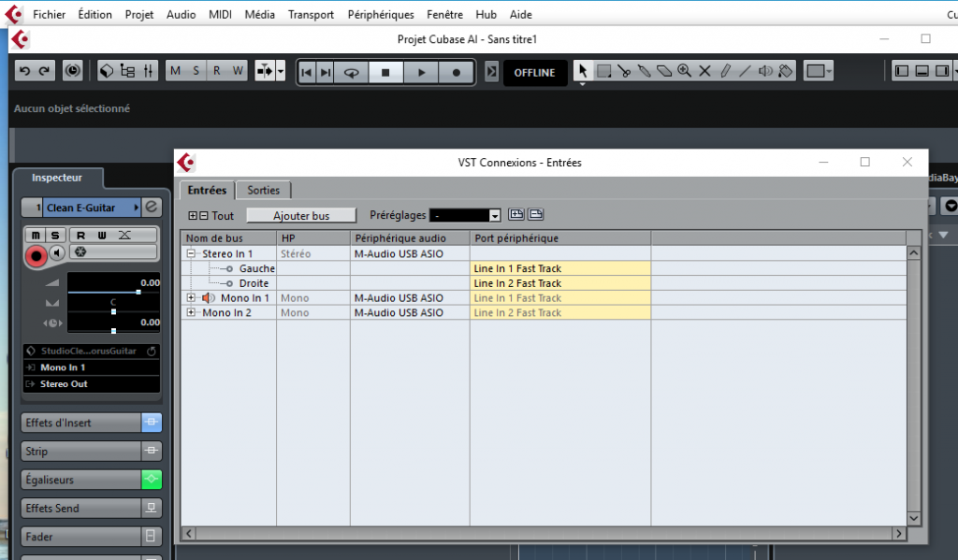Click the Redo arrow in the toolbar
Screen dimensions: 958x560
coord(45,71)
